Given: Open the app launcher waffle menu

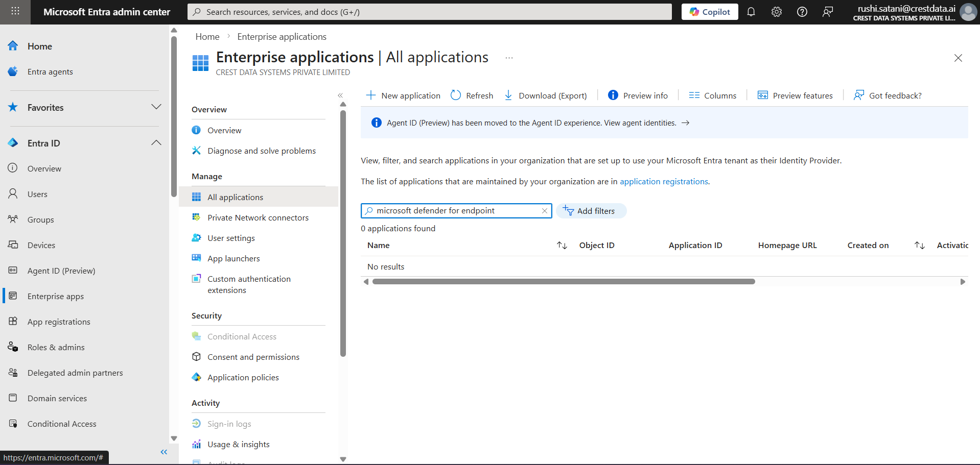Looking at the screenshot, I should pos(15,11).
